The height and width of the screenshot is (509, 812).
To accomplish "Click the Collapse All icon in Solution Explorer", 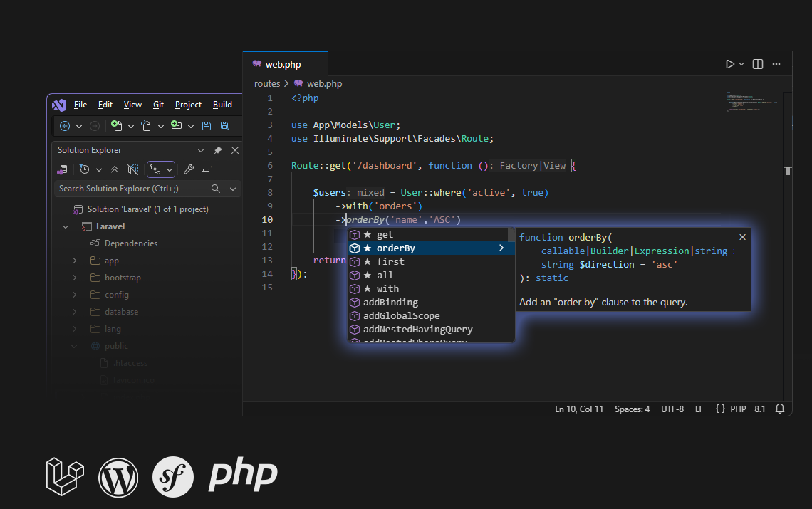I will click(x=115, y=169).
